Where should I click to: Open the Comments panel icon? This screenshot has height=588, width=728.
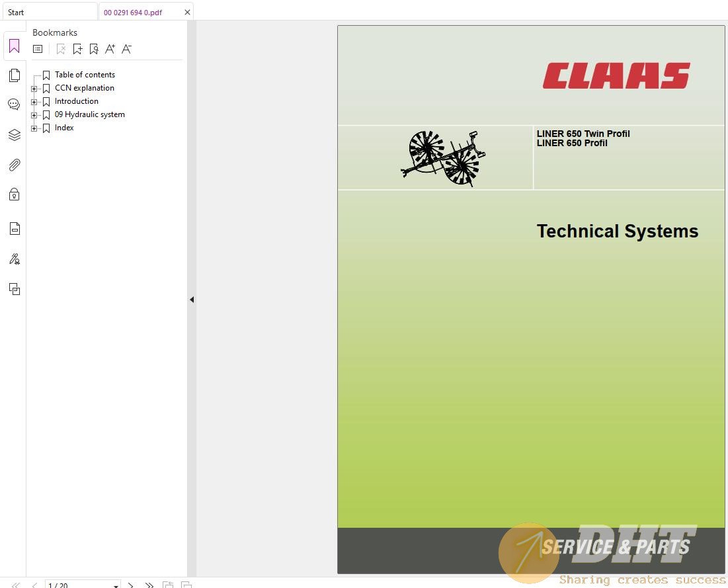click(x=15, y=105)
